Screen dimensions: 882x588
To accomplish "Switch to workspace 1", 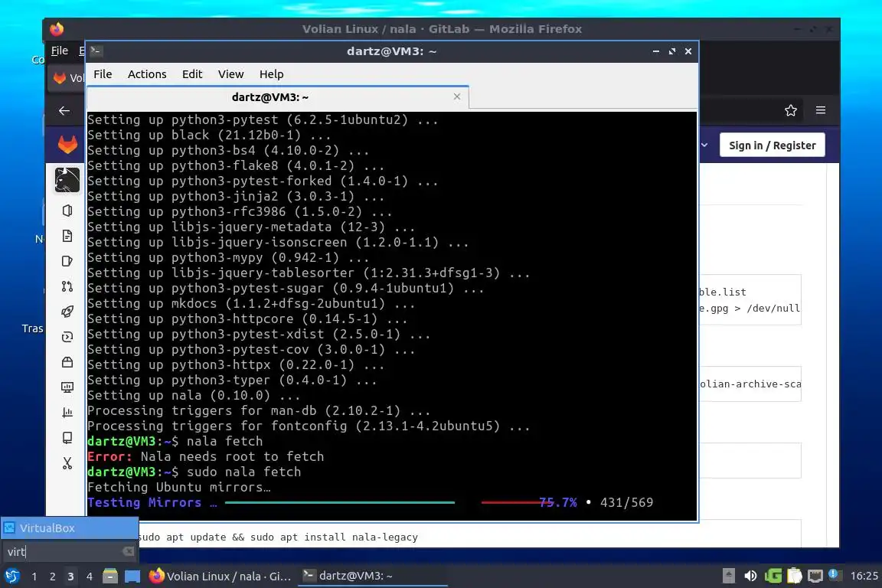I will [x=34, y=577].
